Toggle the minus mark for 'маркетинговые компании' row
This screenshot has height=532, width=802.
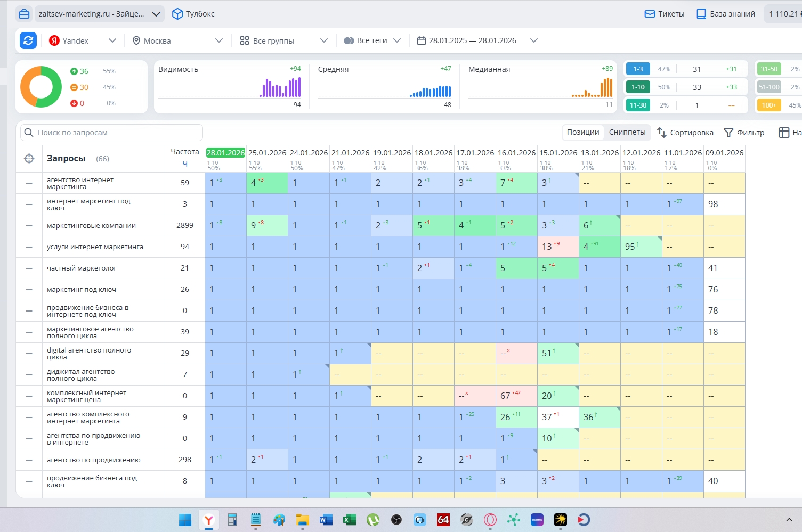pyautogui.click(x=29, y=226)
